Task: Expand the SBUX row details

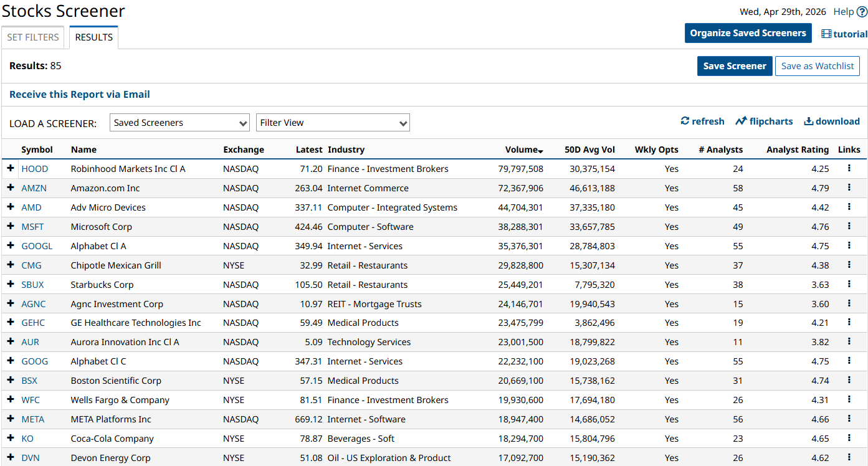Action: pos(11,284)
